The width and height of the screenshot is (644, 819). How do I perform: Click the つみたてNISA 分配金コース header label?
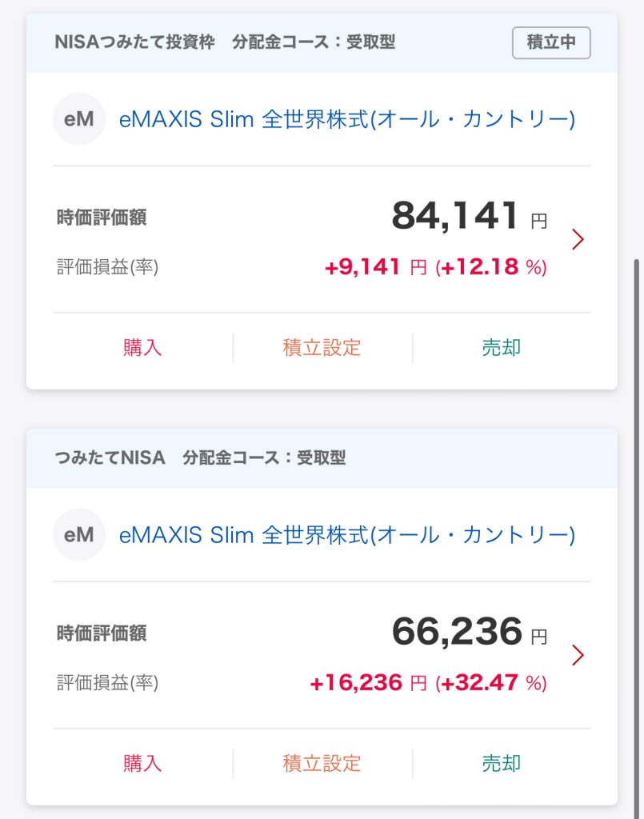coord(200,458)
